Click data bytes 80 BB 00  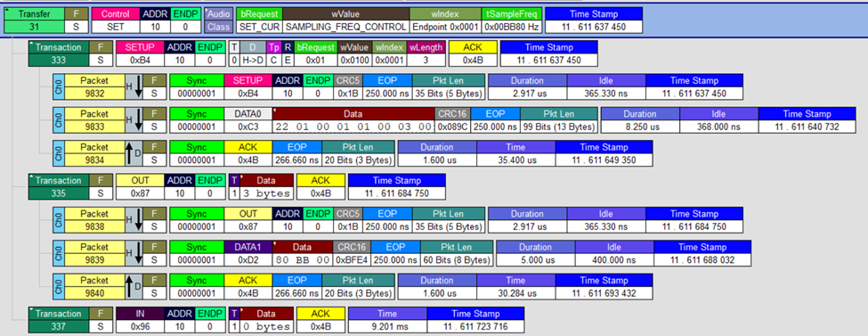point(303,260)
